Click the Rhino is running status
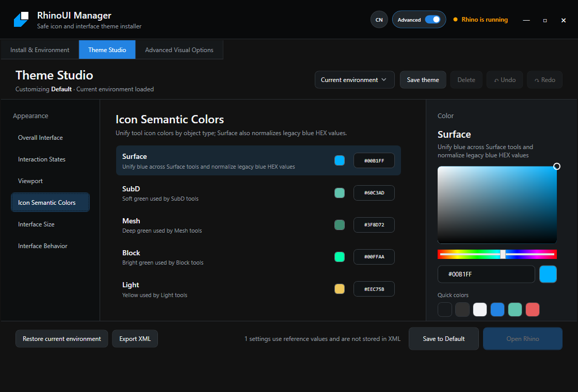The width and height of the screenshot is (578, 392). click(480, 20)
